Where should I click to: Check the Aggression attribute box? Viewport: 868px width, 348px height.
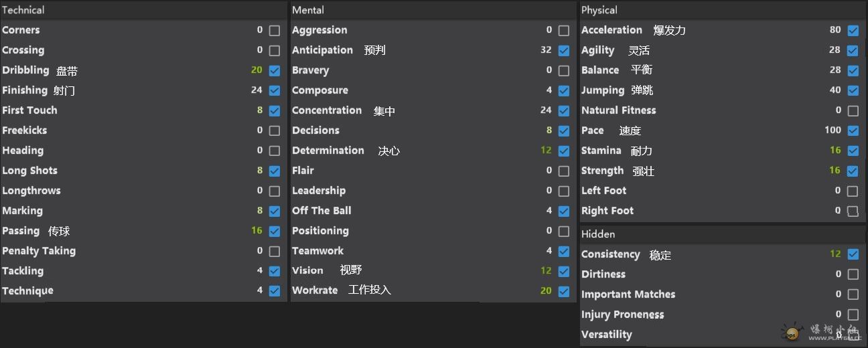(564, 30)
